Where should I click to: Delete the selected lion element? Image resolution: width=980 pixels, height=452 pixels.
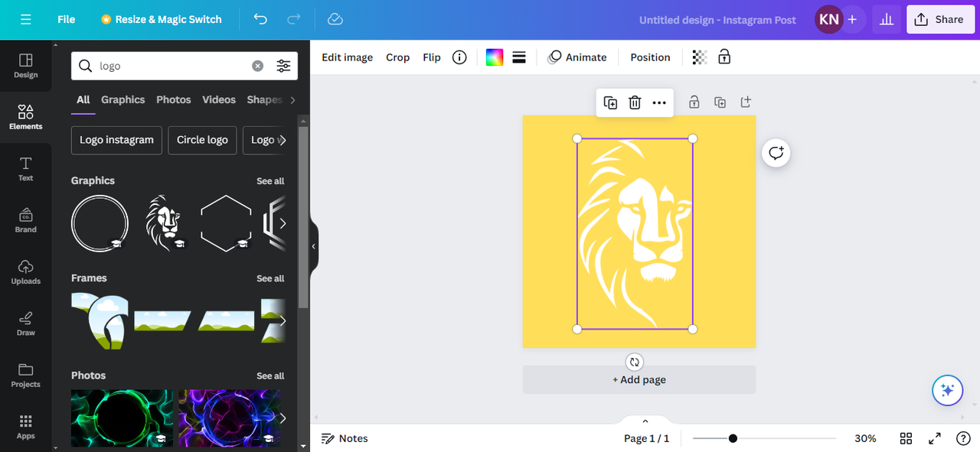pyautogui.click(x=635, y=102)
